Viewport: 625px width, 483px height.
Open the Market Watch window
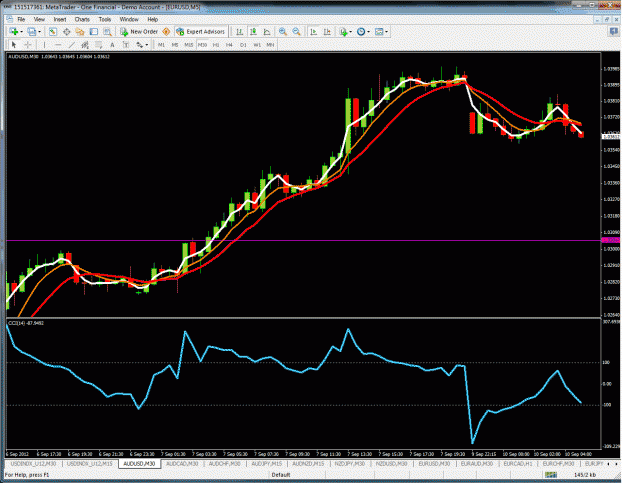click(x=53, y=31)
